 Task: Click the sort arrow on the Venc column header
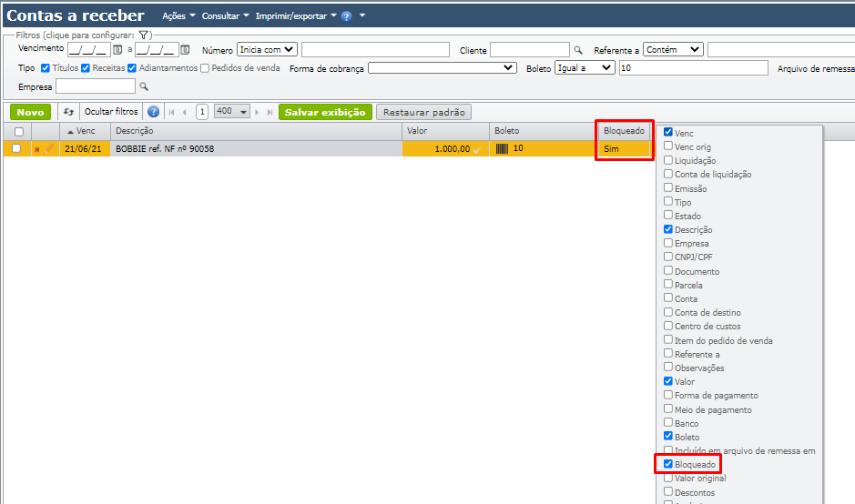pos(70,132)
